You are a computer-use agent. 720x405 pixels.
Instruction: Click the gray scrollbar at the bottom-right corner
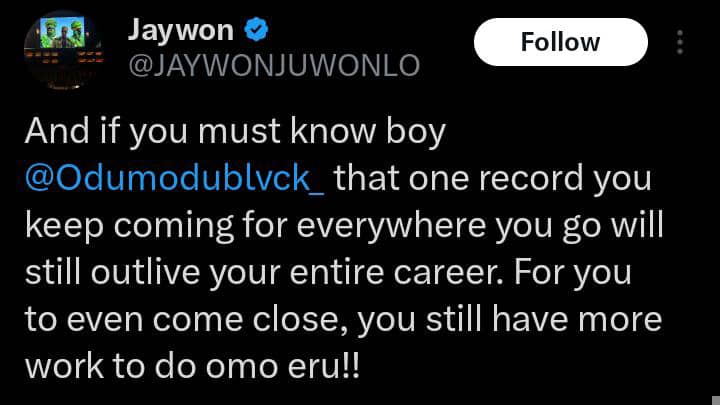click(716, 400)
